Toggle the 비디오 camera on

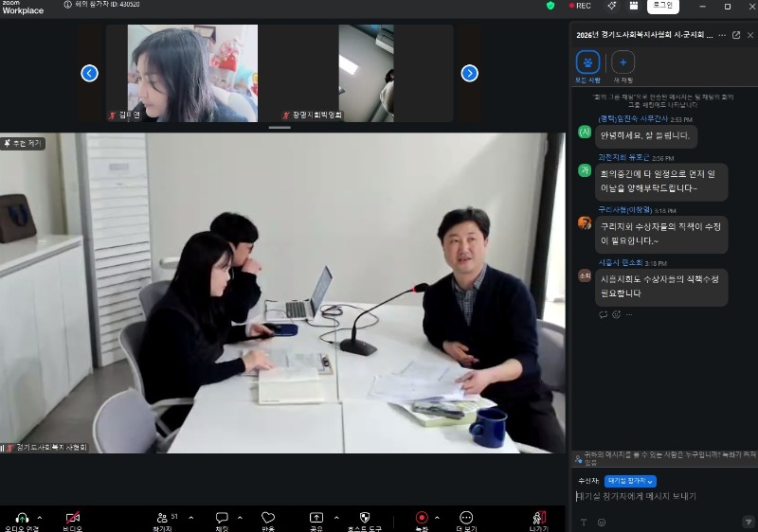[x=73, y=518]
